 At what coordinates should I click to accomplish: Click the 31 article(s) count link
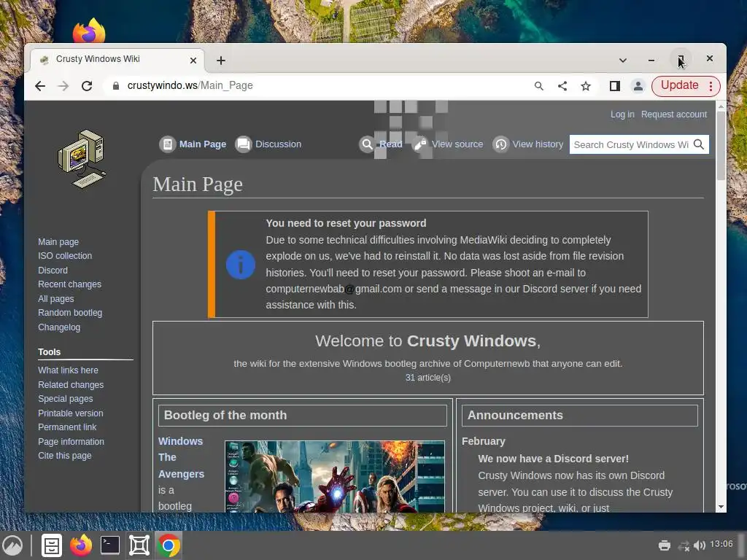click(427, 378)
